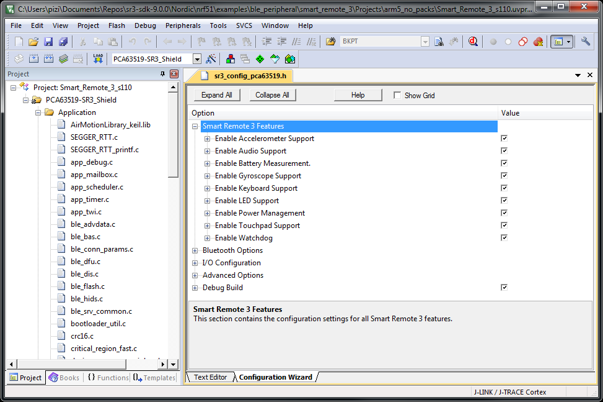Click the Expand All button
The height and width of the screenshot is (402, 603).
(x=217, y=95)
